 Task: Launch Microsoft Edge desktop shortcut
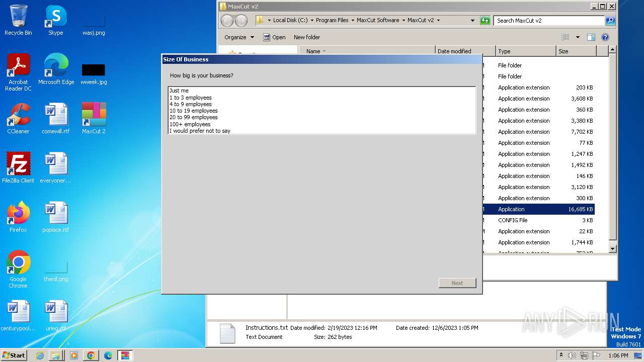coord(56,69)
